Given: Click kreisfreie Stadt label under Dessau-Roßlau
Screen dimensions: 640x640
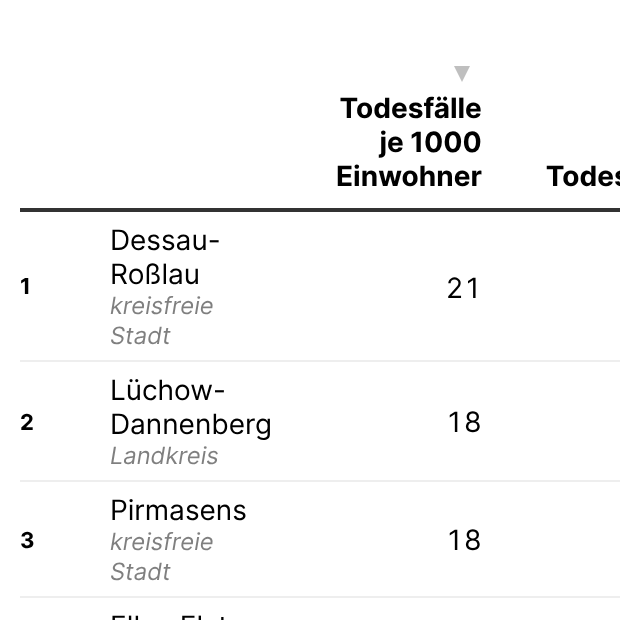Looking at the screenshot, I should pyautogui.click(x=162, y=321).
